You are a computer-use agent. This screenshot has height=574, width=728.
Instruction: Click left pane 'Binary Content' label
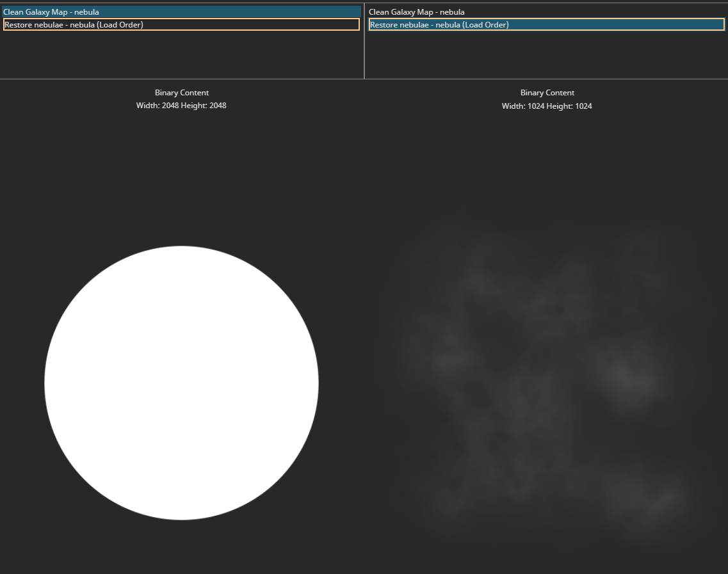pos(182,92)
